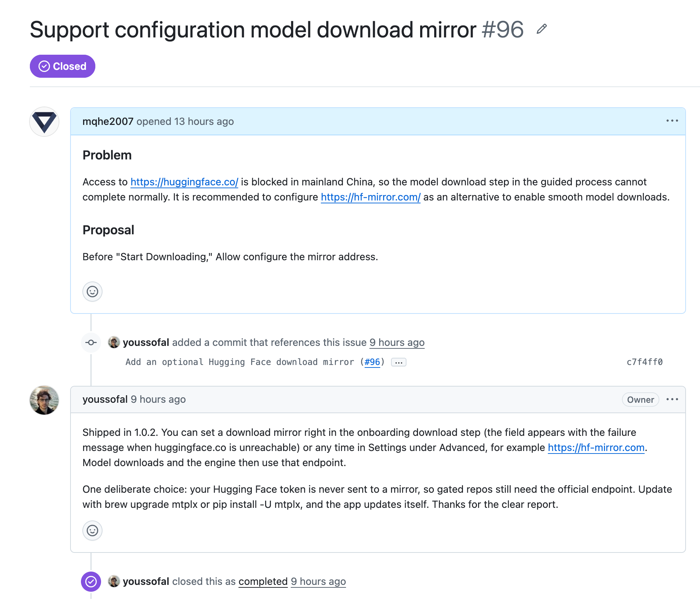700x609 pixels.
Task: Open mqhe2007's avatar profile image
Action: [44, 122]
